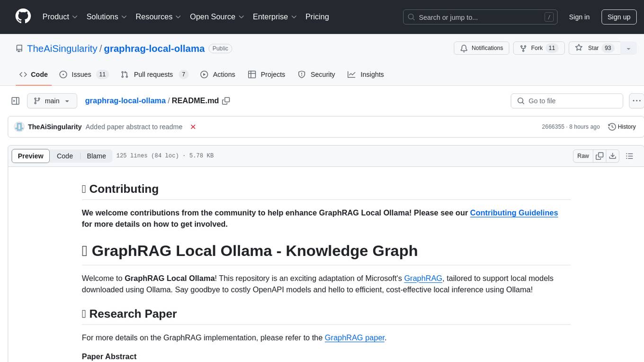Copy raw file contents
644x362 pixels.
pyautogui.click(x=600, y=156)
